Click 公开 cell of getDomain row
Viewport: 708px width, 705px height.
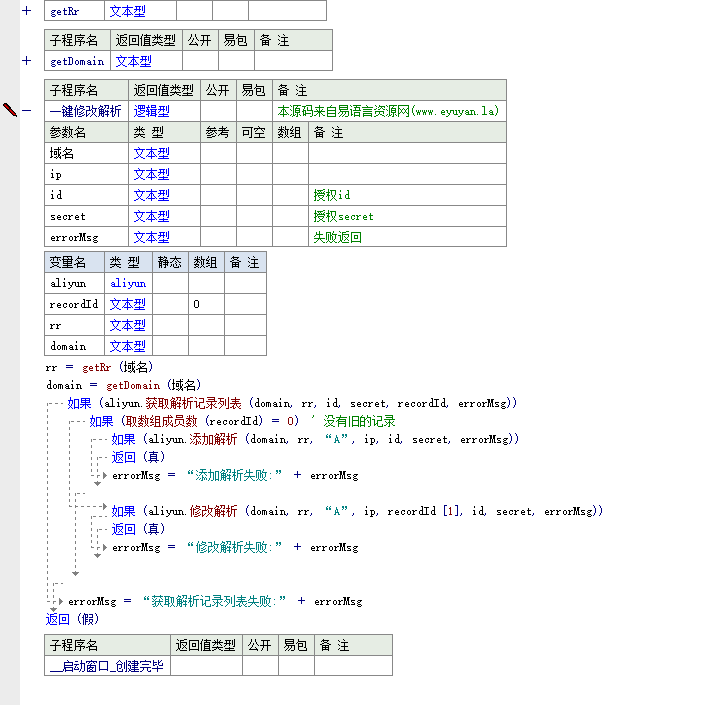(200, 61)
